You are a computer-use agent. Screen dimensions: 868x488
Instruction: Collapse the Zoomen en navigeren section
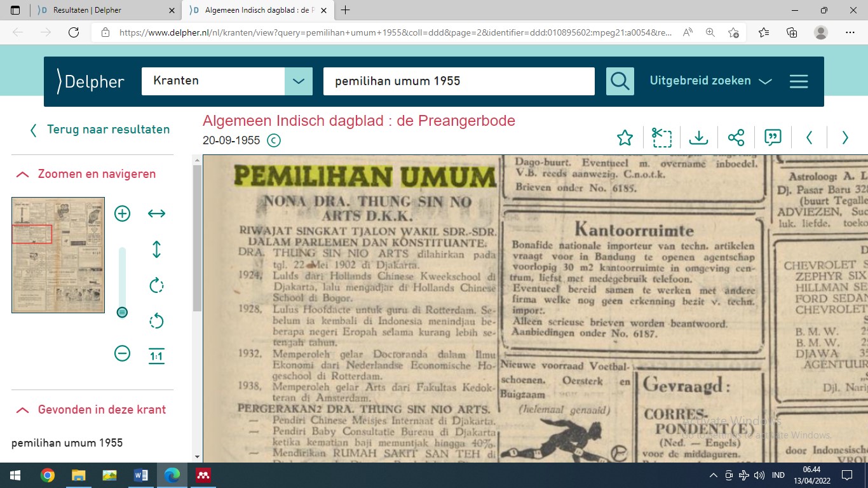point(23,174)
